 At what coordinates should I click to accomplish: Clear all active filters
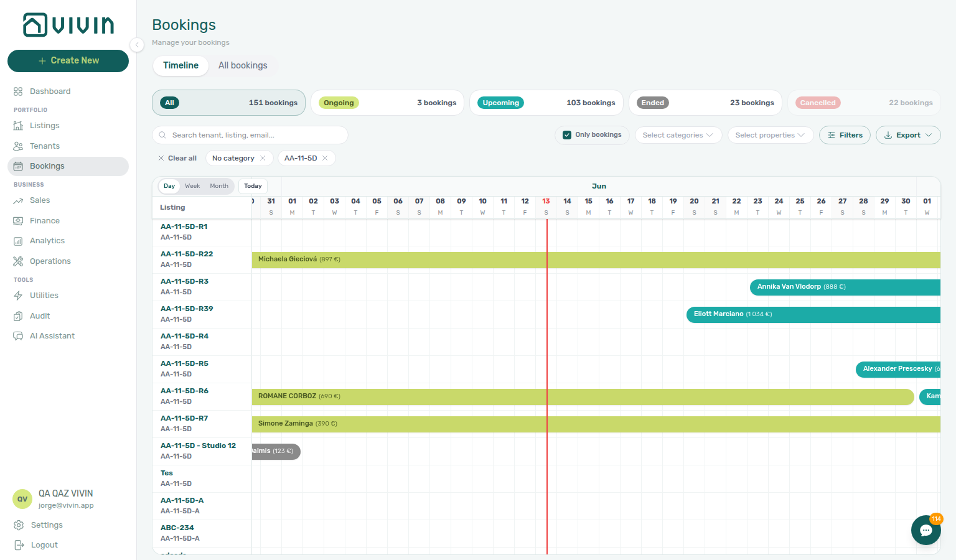pos(177,158)
